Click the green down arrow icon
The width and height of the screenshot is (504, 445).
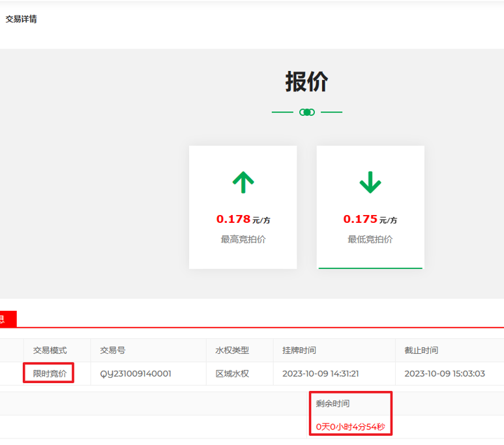[370, 182]
